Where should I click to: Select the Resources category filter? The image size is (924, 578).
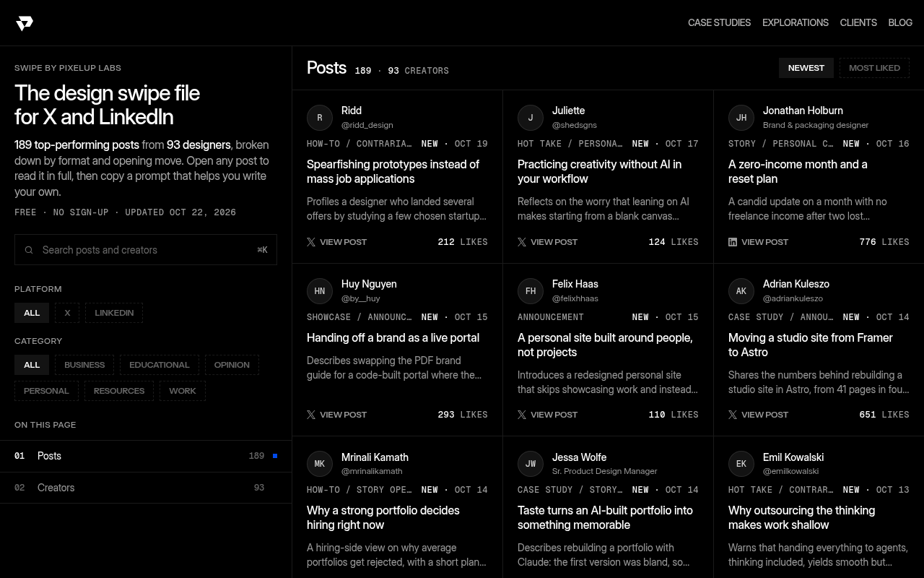(119, 391)
